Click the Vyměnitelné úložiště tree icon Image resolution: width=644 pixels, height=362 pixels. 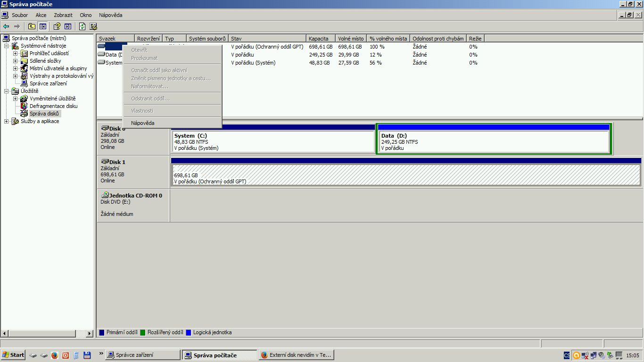click(25, 99)
